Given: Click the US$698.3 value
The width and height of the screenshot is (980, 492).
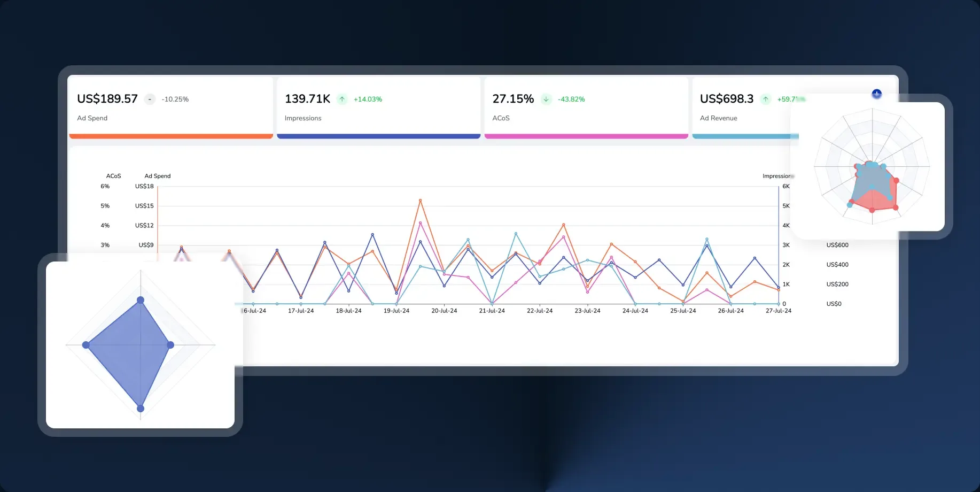Looking at the screenshot, I should click(727, 99).
